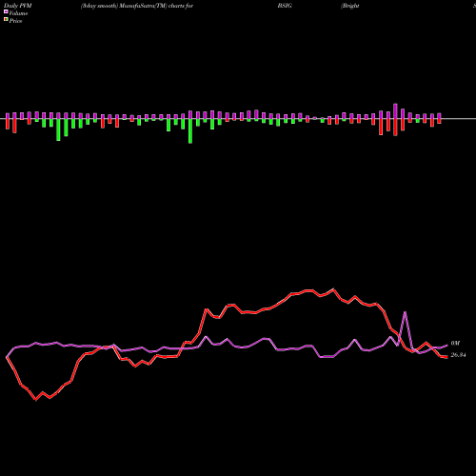
Task: Click the 'BSIG' ticker symbol text
Action: pyautogui.click(x=285, y=6)
